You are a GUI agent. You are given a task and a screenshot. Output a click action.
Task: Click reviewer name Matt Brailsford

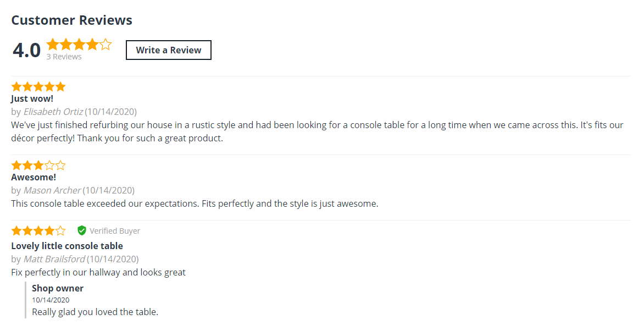[54, 259]
